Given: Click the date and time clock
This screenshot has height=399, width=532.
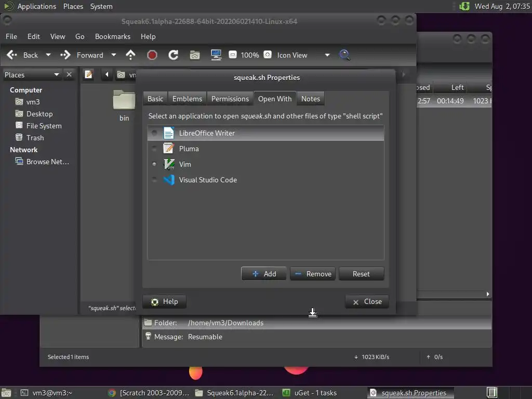Looking at the screenshot, I should pyautogui.click(x=502, y=6).
